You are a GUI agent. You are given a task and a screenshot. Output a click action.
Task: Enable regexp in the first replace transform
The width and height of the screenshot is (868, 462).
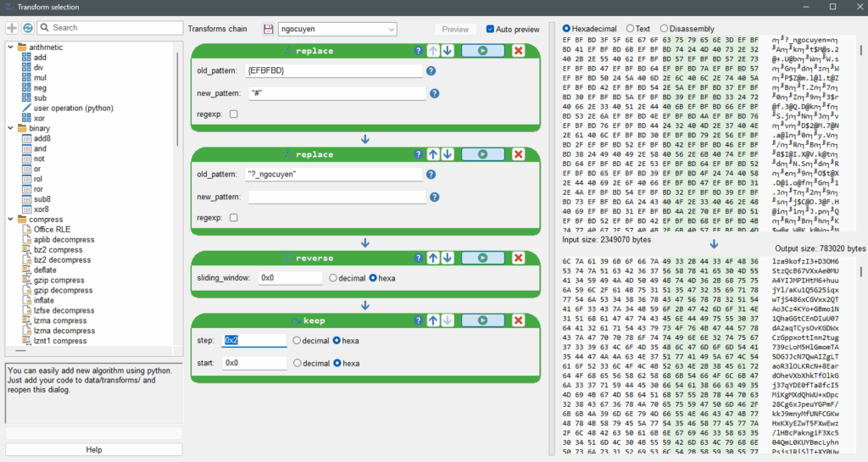point(233,114)
